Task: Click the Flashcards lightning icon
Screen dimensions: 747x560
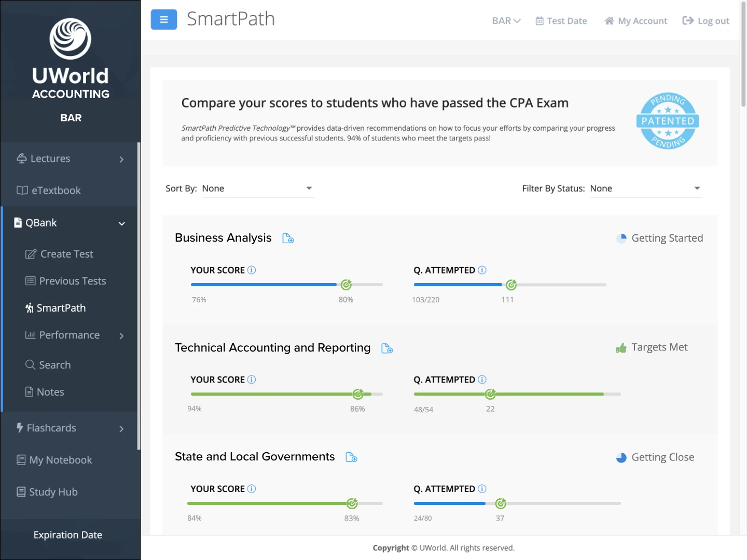Action: pyautogui.click(x=20, y=428)
